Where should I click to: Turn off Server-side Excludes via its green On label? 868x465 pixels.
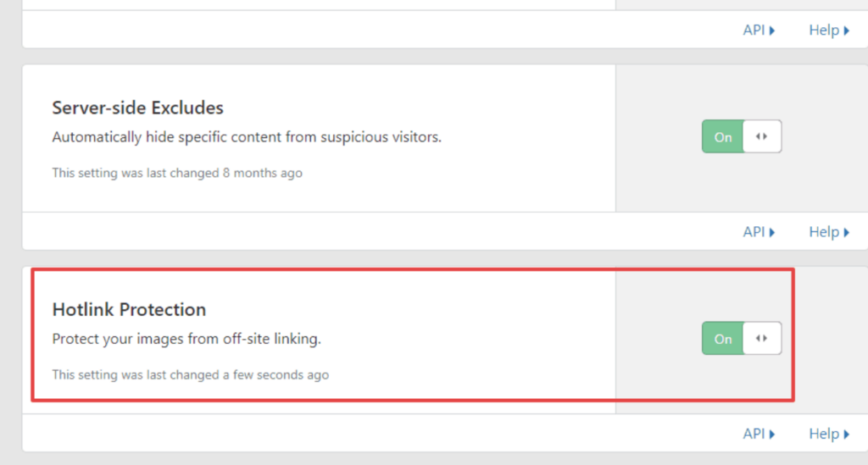pos(723,136)
